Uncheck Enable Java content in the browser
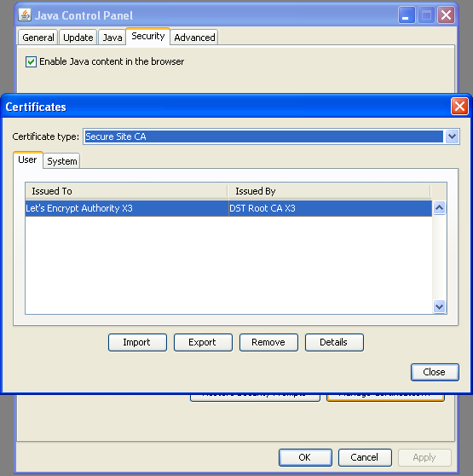Viewport: 473px width, 476px height. pyautogui.click(x=31, y=62)
